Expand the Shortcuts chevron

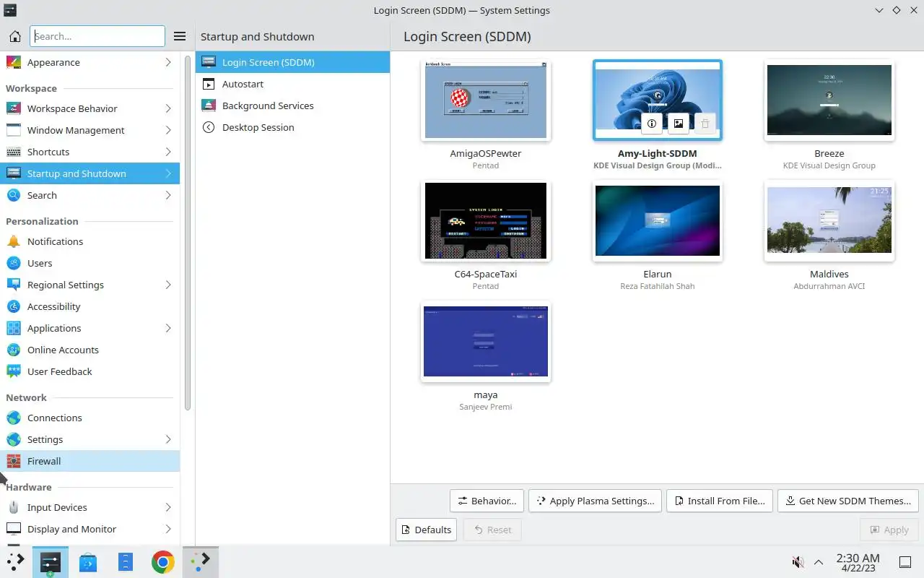coord(168,152)
